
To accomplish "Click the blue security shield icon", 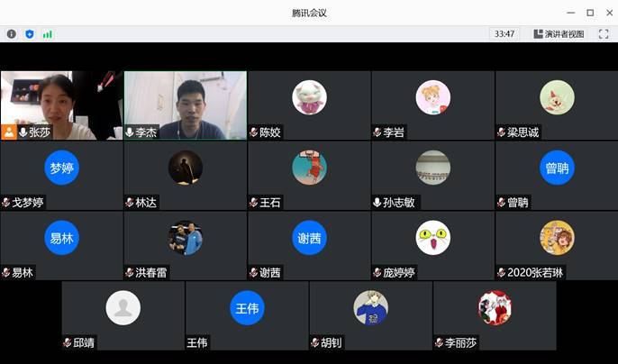I will (29, 34).
